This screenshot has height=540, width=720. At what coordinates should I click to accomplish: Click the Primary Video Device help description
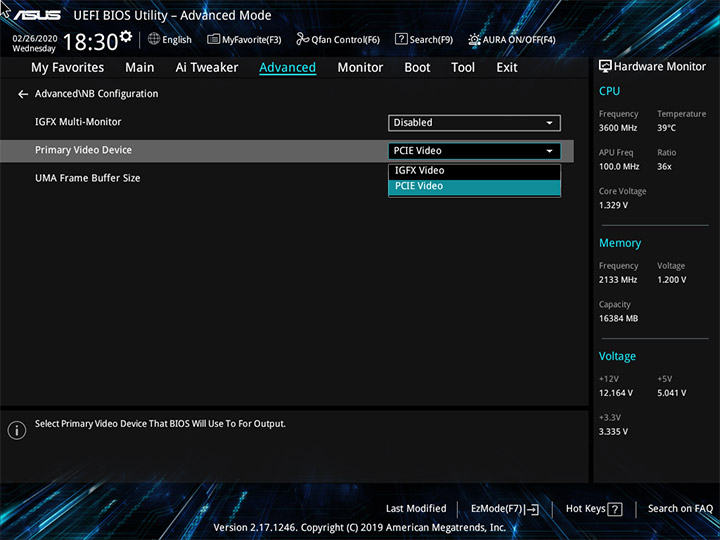[x=160, y=424]
